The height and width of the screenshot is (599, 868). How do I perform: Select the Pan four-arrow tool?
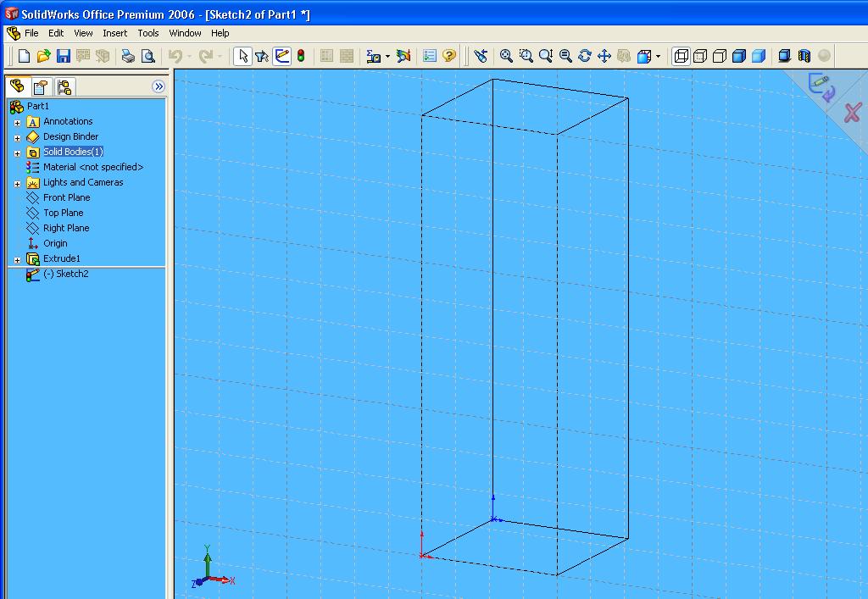point(604,56)
